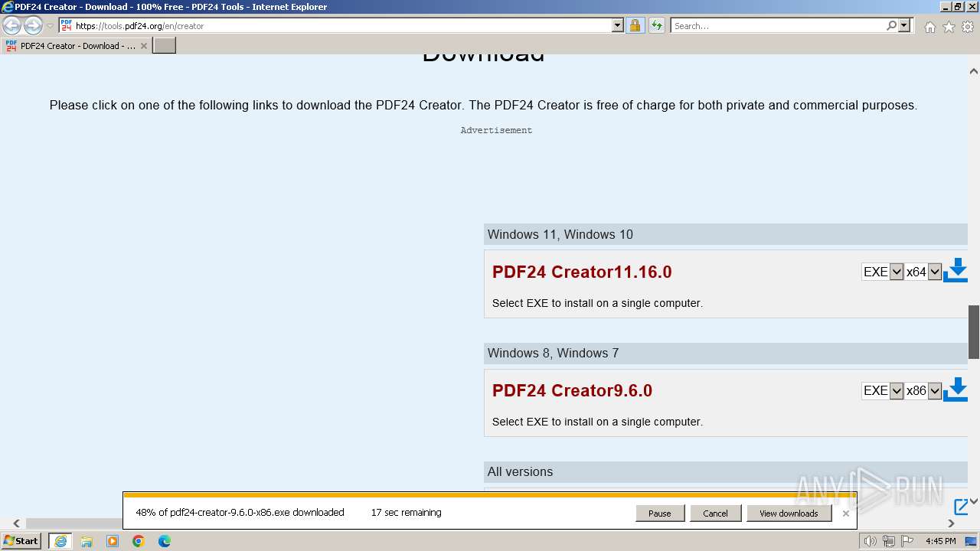
Task: Launch Chrome from the taskbar
Action: coord(139,541)
